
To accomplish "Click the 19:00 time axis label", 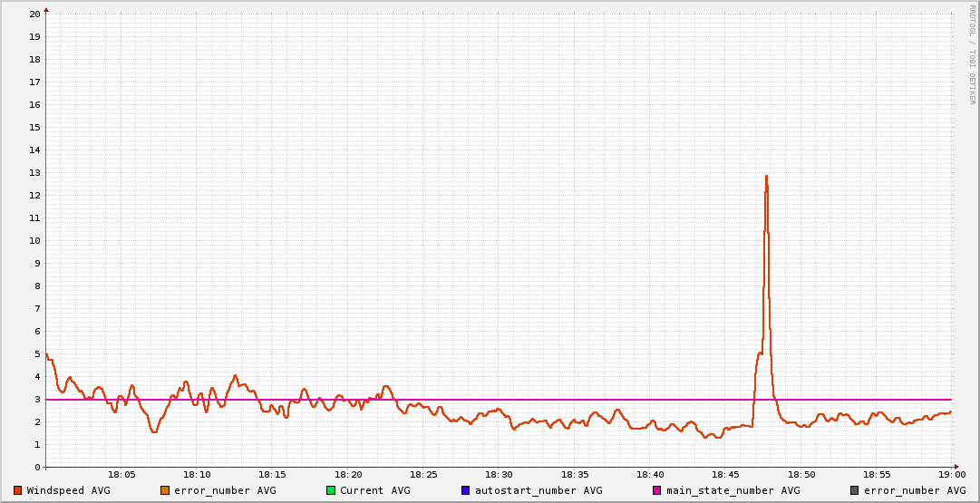I will [x=951, y=475].
